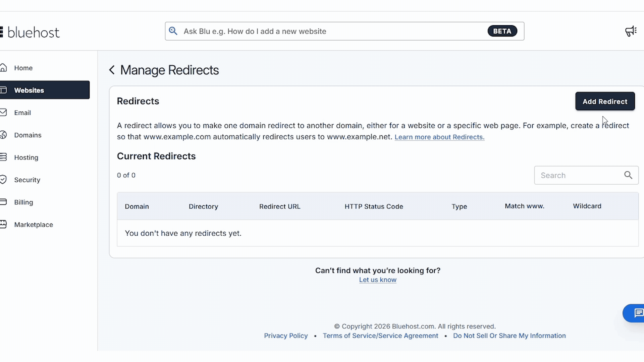Open the Privacy Policy link
The image size is (644, 362).
286,336
